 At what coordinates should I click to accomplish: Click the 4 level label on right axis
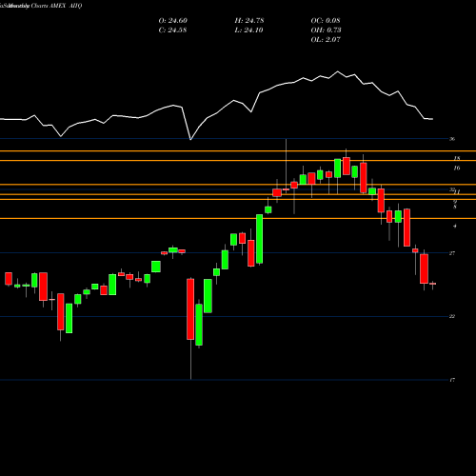point(455,227)
